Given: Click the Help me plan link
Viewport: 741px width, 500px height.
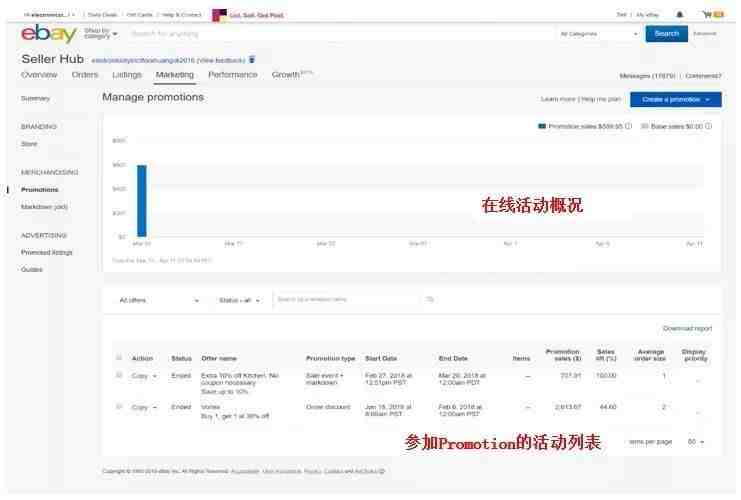Looking at the screenshot, I should coord(601,99).
